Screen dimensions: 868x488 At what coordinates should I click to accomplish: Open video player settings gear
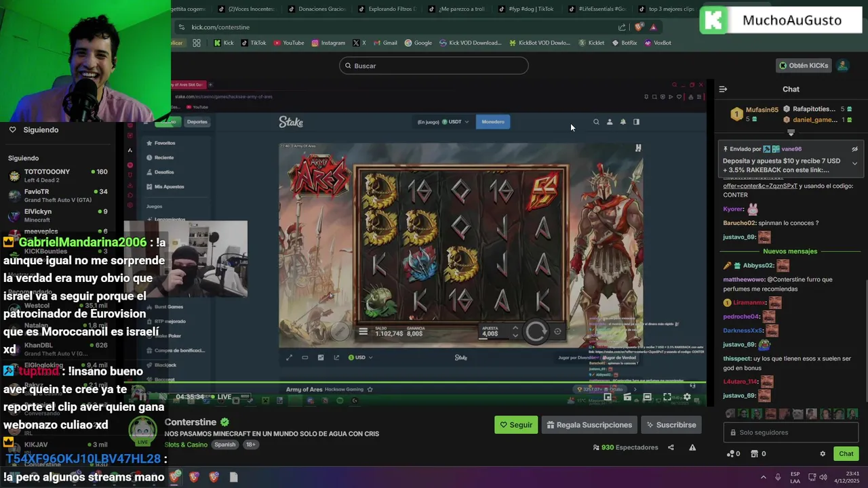(687, 397)
